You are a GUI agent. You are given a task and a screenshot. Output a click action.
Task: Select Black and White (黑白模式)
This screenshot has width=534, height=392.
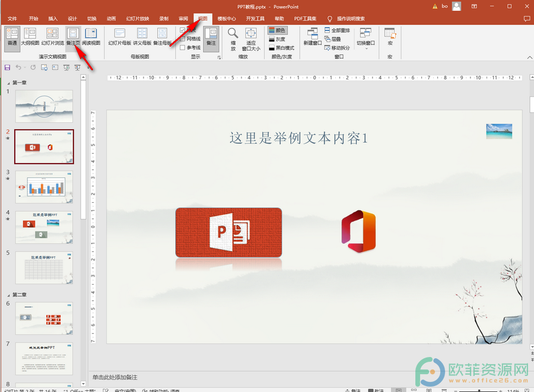click(281, 48)
